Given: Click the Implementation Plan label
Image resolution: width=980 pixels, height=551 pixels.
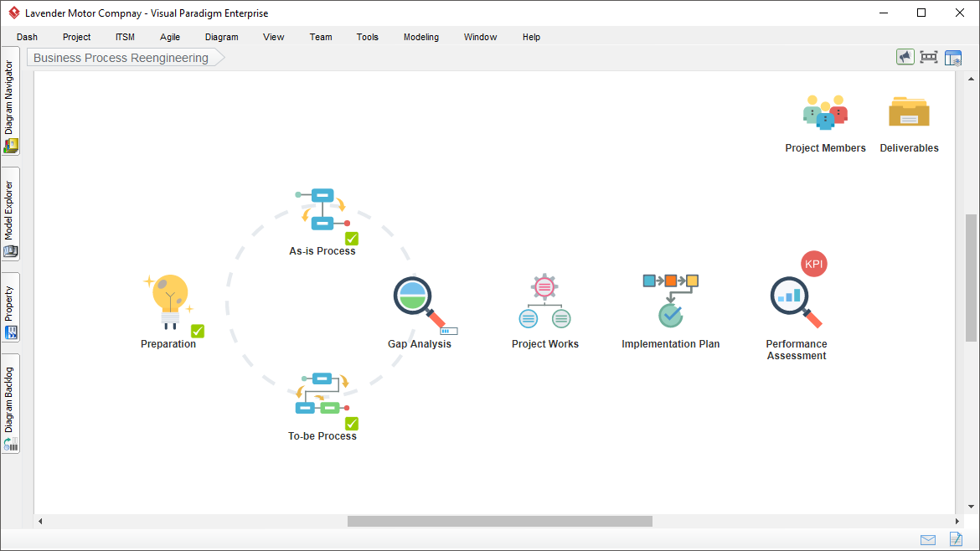Looking at the screenshot, I should click(671, 343).
